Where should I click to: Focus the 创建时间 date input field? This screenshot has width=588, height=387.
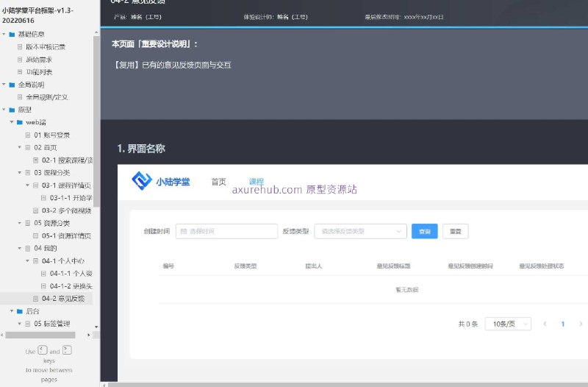(226, 231)
